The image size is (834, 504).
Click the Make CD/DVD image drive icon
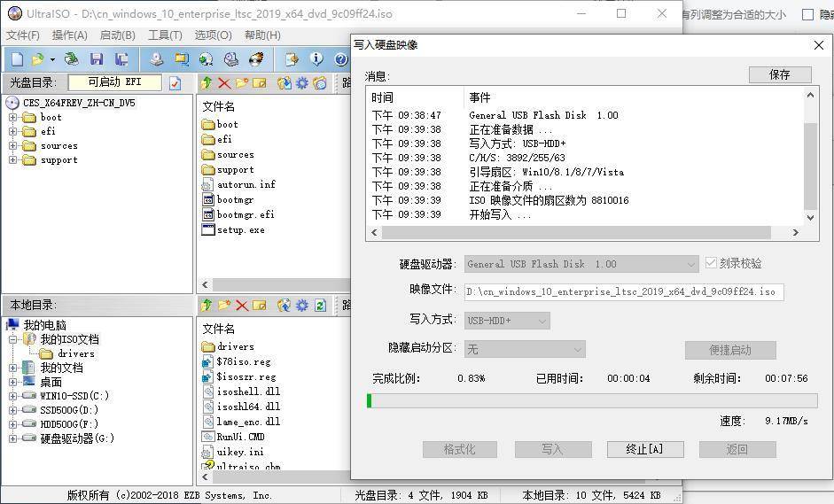click(x=156, y=59)
